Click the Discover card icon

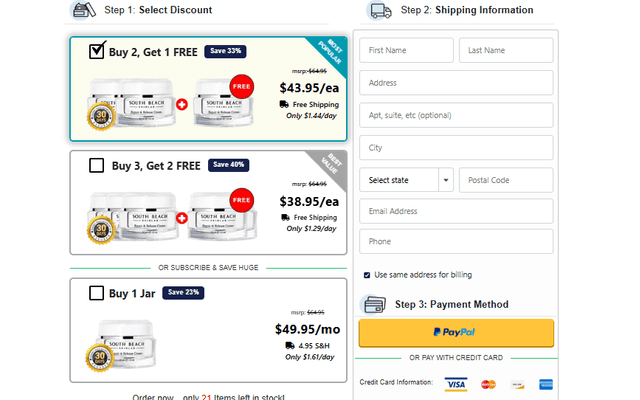[517, 384]
